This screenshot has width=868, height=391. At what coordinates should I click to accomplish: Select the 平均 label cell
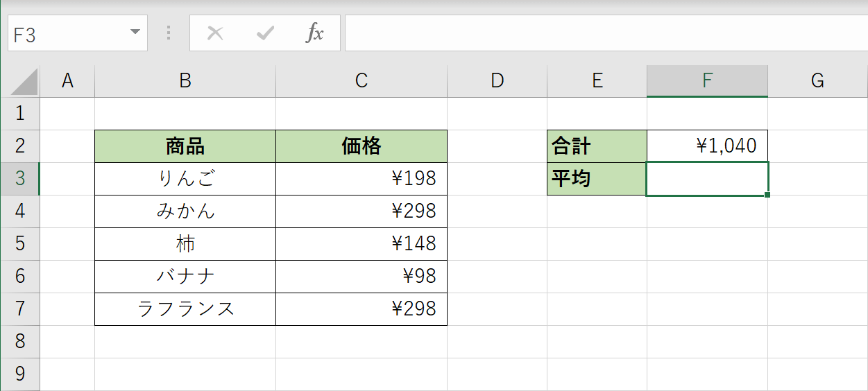pos(596,179)
